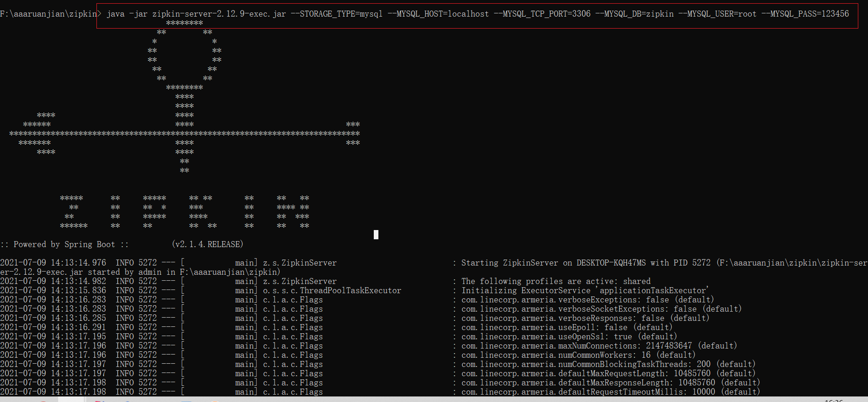
Task: Click the verboseSocketExceptions: false (default) message
Action: (x=602, y=309)
